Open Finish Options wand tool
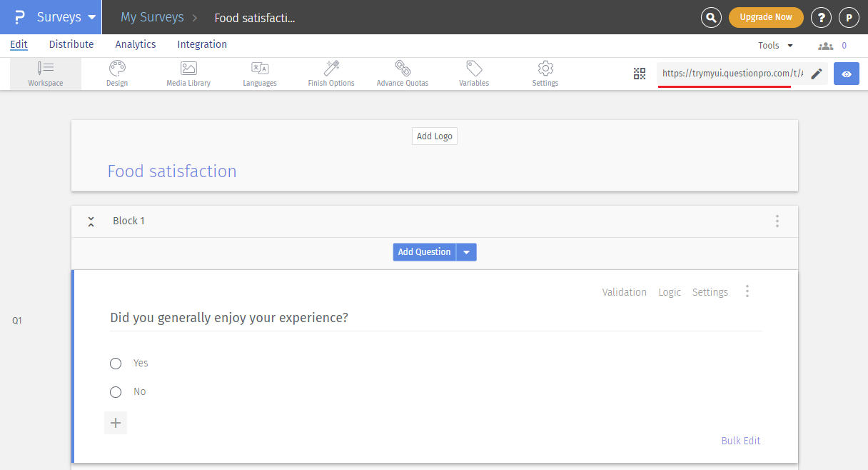 click(331, 74)
